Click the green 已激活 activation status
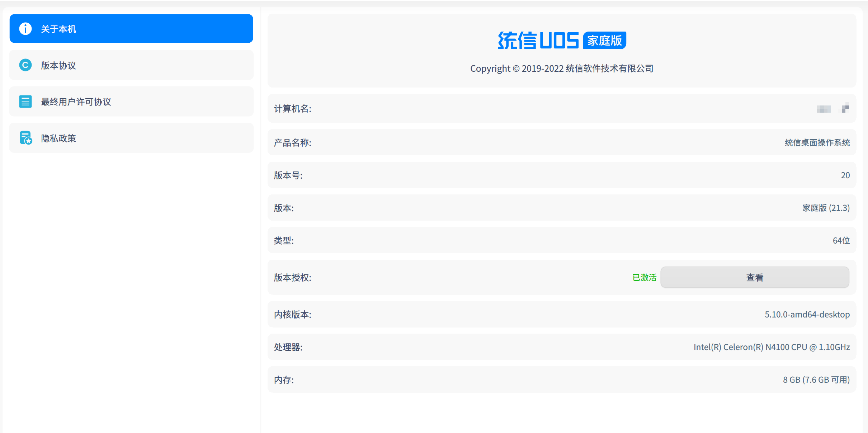Screen dimensions: 868x433 click(645, 277)
